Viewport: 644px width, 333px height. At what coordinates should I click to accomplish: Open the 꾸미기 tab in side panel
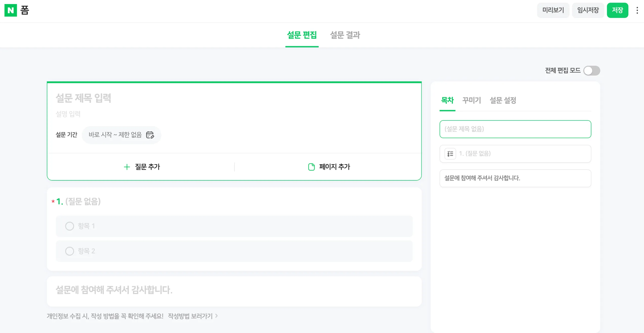click(x=471, y=100)
